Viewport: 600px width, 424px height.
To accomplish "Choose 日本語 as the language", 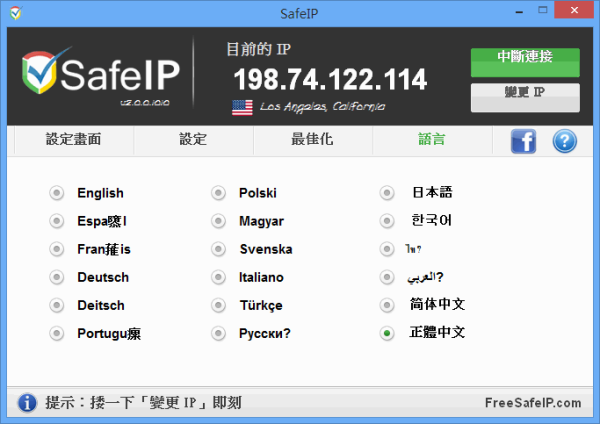I will tap(387, 193).
